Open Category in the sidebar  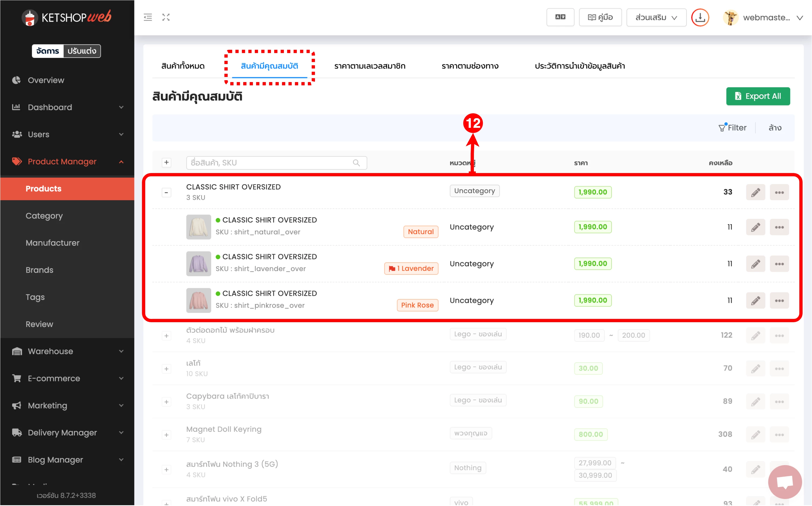[x=44, y=216]
